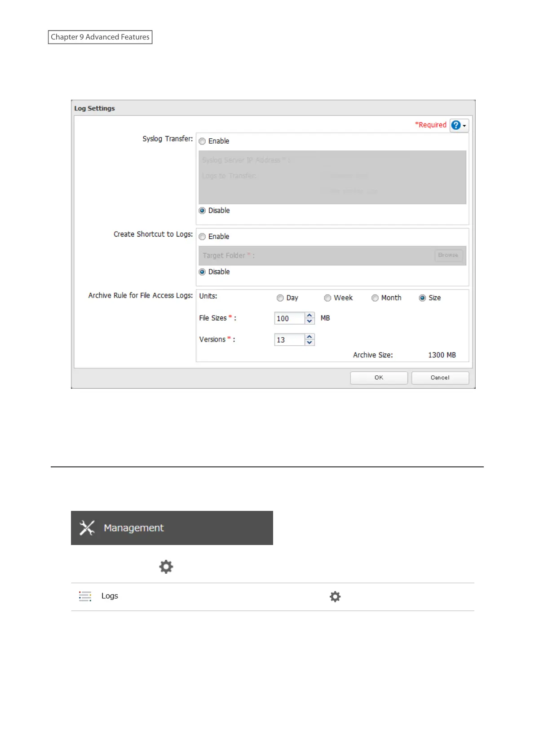Increase File Sizes with up arrow
535x756 pixels.
(x=310, y=316)
